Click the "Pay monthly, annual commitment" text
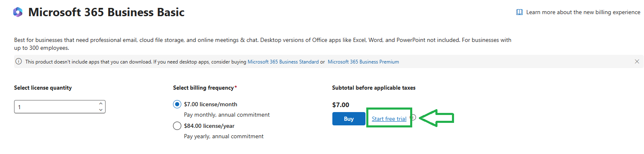 pyautogui.click(x=227, y=115)
